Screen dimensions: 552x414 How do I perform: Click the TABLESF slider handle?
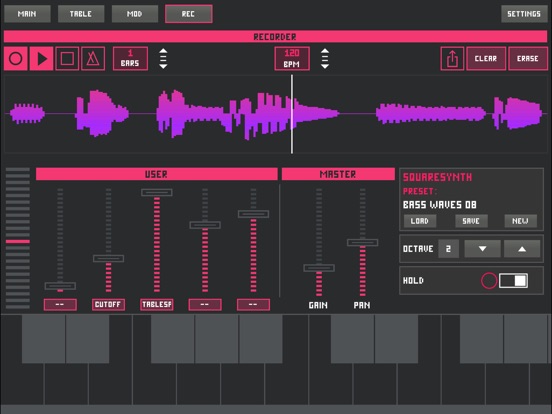(157, 192)
